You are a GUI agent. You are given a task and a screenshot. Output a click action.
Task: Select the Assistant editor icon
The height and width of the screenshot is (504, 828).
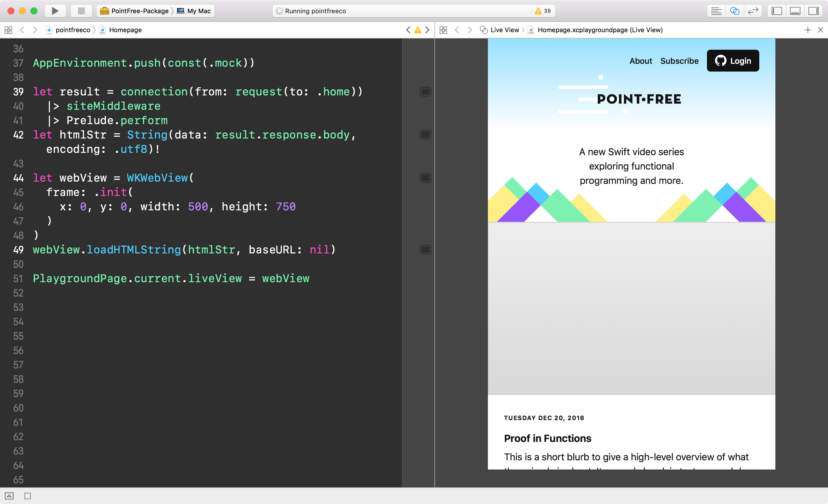tap(735, 11)
